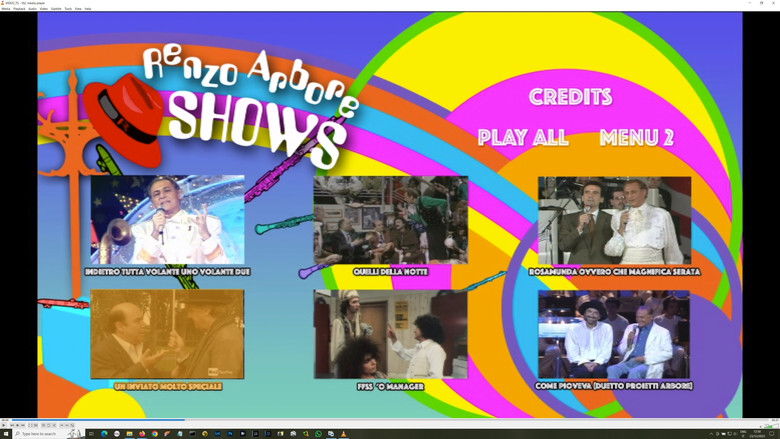Select CREDITS in the DVD menu
This screenshot has height=439, width=780.
point(570,97)
